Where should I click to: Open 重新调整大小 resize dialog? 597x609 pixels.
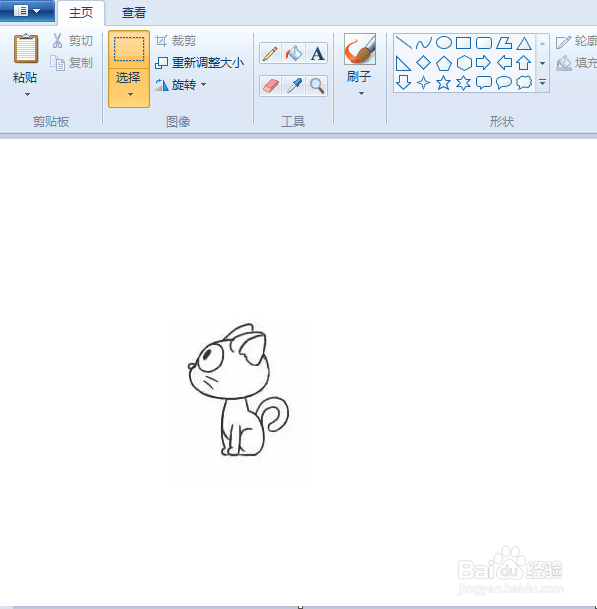point(200,63)
